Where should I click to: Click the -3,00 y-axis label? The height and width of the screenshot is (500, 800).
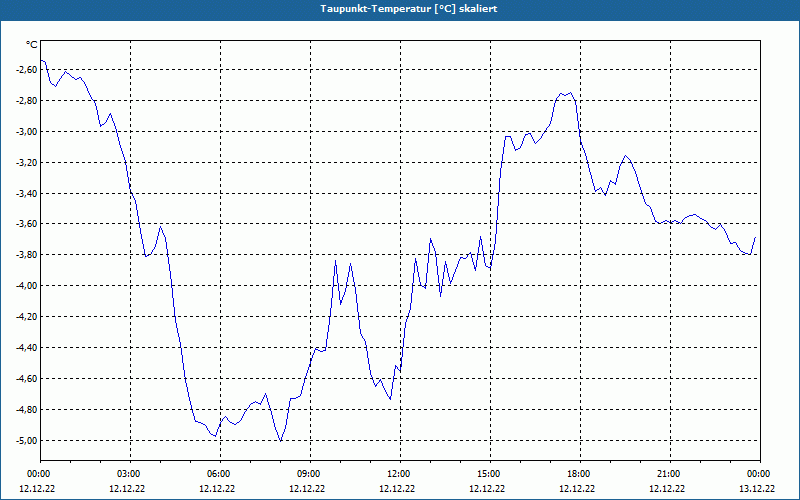27,132
